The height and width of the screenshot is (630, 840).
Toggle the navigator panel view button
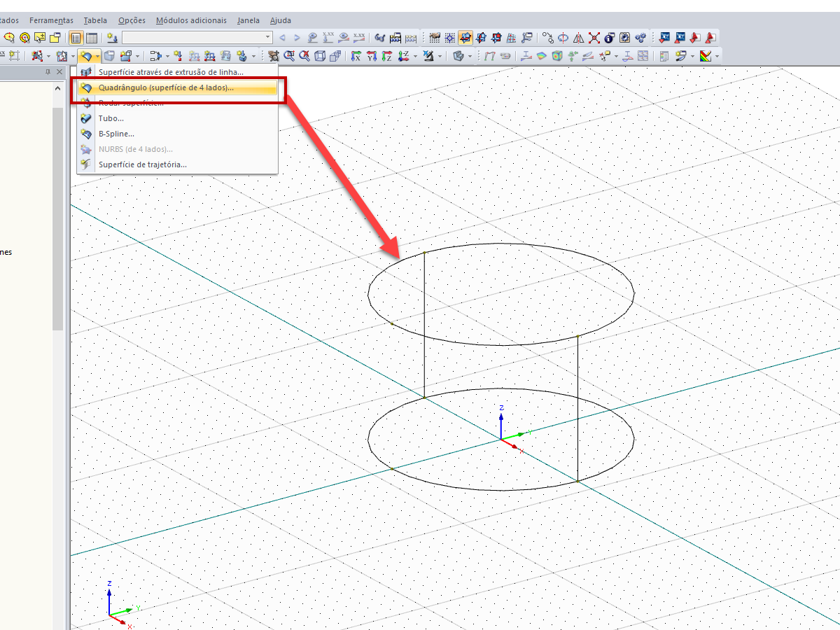pos(76,38)
